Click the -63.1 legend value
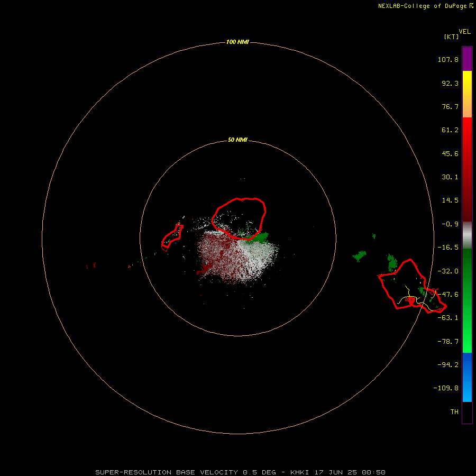Screen dimensions: 476x476 click(448, 318)
